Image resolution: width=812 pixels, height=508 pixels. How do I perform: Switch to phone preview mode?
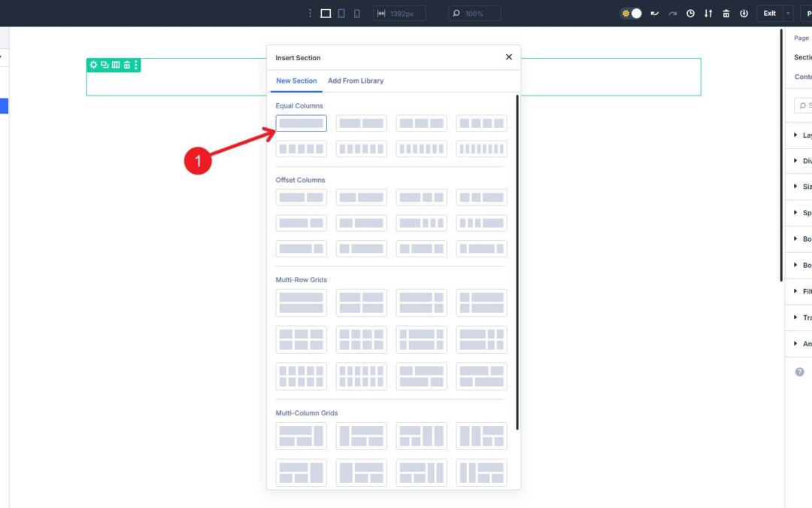[x=356, y=13]
